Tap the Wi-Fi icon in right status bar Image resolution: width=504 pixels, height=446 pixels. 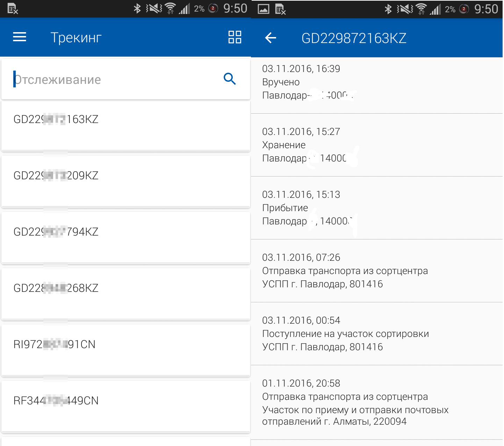[421, 9]
